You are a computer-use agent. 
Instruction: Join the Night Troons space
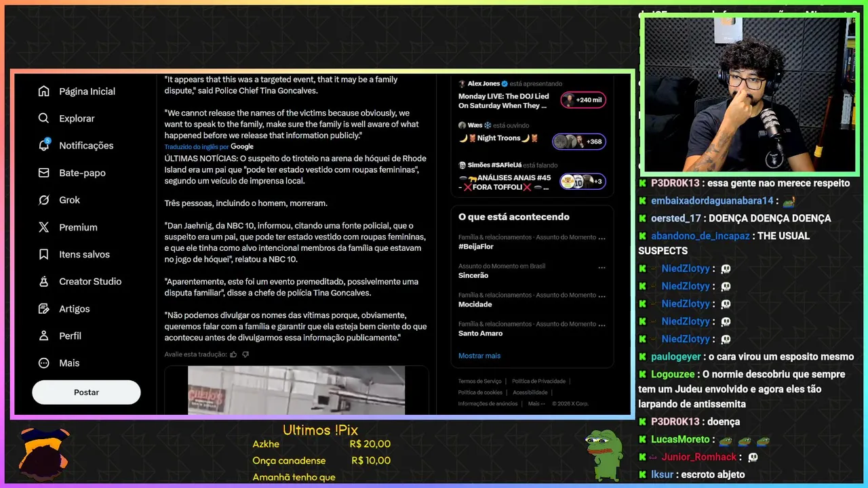pyautogui.click(x=498, y=138)
